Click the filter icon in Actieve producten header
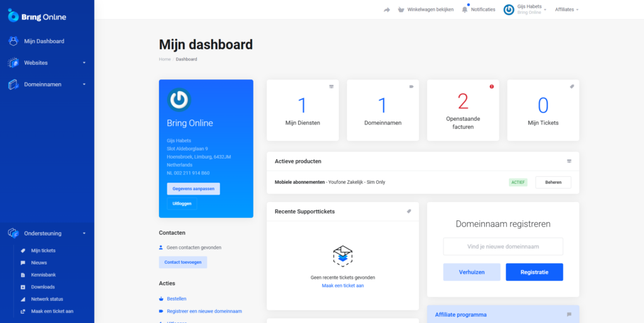The image size is (644, 323). (x=569, y=161)
